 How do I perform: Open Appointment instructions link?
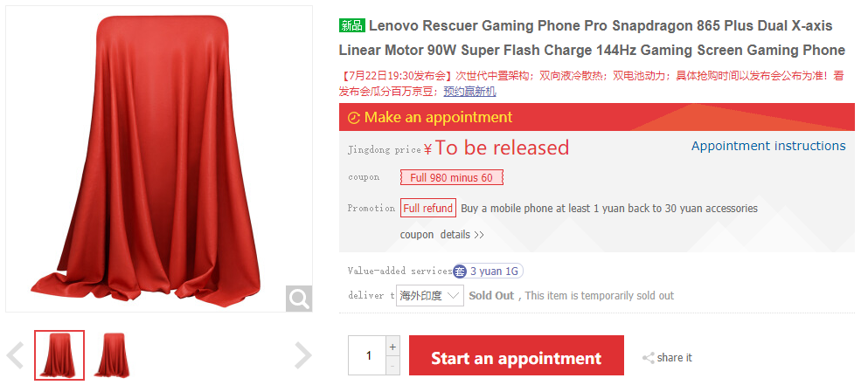click(768, 146)
